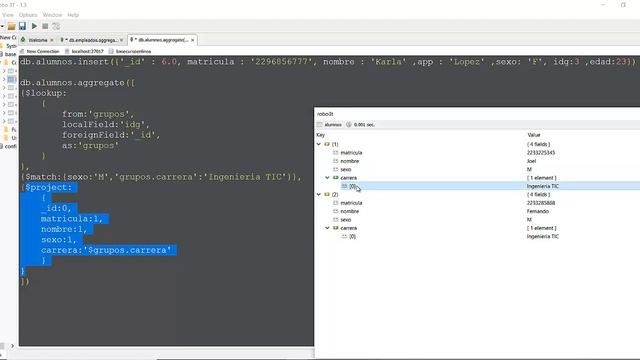Click the field icon beside nombre Fernando
Screen dimensions: 640x360
pos(336,211)
